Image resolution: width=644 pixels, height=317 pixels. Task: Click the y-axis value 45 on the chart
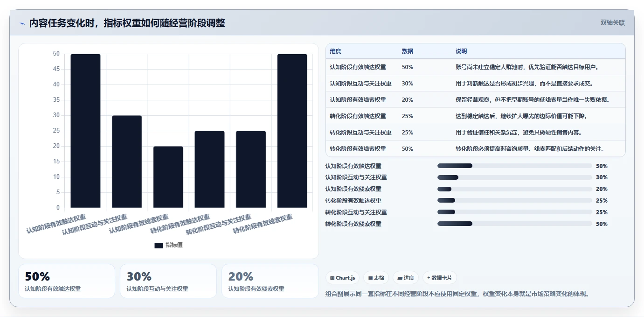(56, 69)
